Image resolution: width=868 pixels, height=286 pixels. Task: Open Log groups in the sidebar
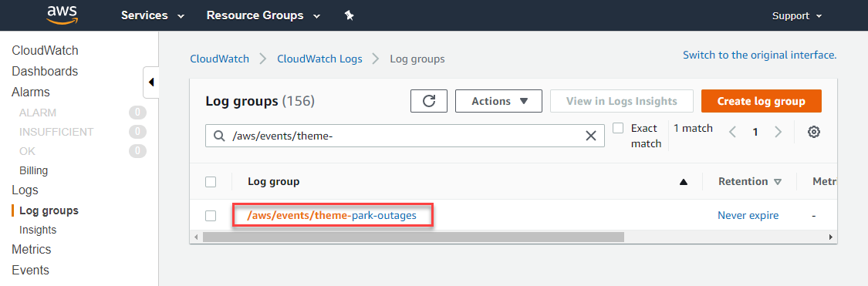[x=49, y=210]
